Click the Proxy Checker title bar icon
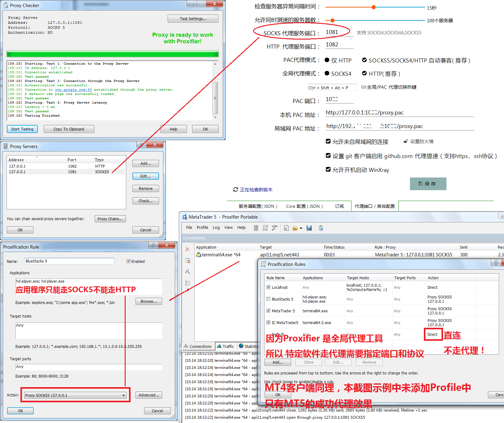 click(6, 5)
